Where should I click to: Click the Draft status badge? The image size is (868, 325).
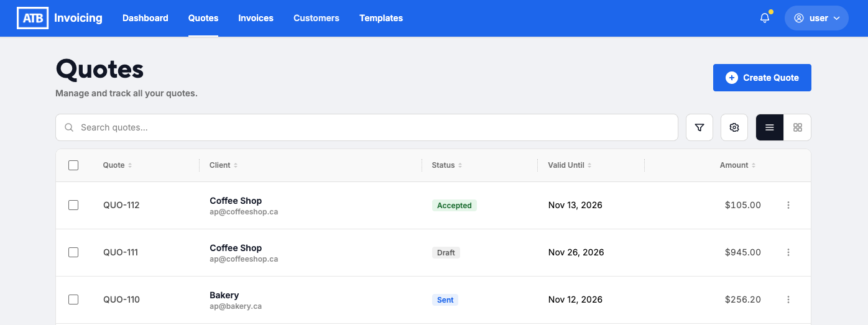pyautogui.click(x=446, y=253)
